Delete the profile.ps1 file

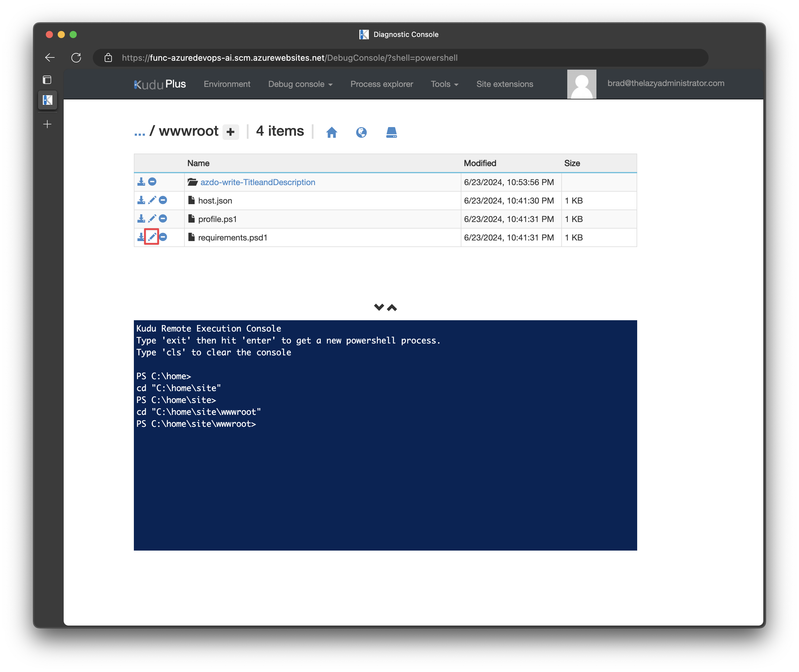(x=163, y=219)
